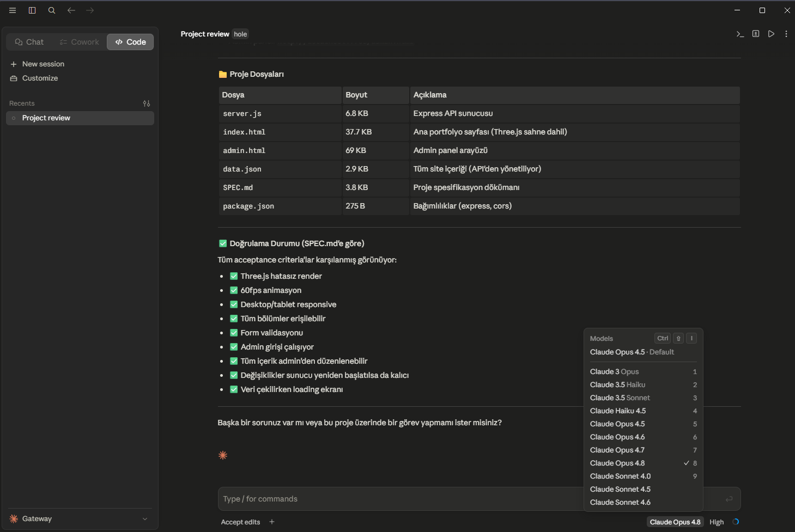Switch to the Chat tab
The image size is (795, 532).
(29, 42)
